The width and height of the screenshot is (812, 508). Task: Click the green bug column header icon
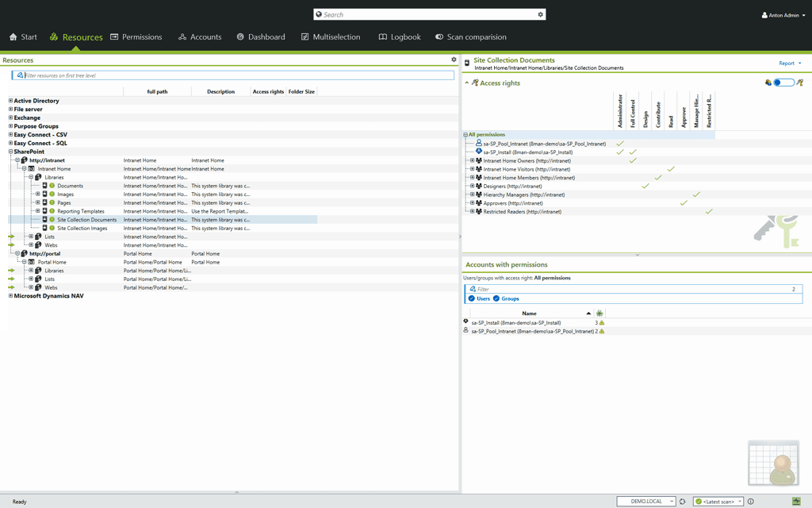coord(599,313)
